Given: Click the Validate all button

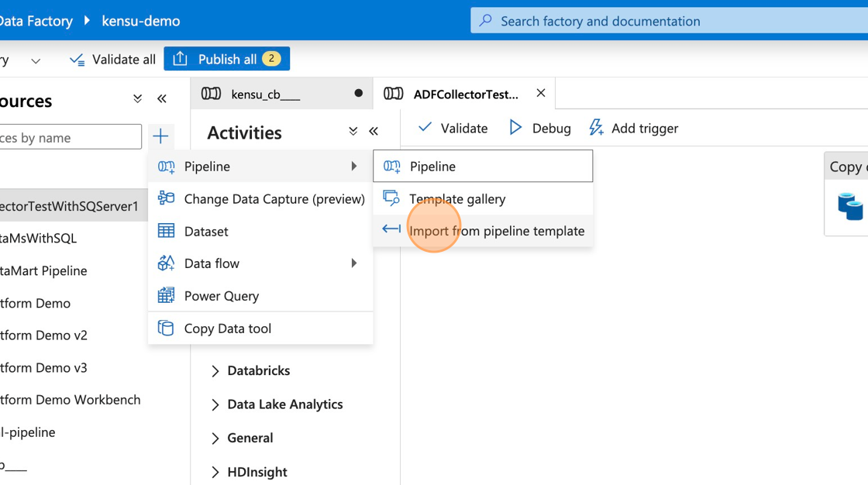Looking at the screenshot, I should tap(112, 59).
